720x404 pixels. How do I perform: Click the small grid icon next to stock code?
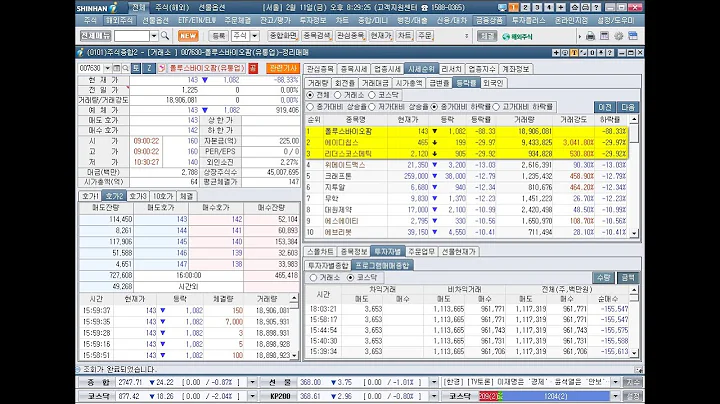(117, 68)
